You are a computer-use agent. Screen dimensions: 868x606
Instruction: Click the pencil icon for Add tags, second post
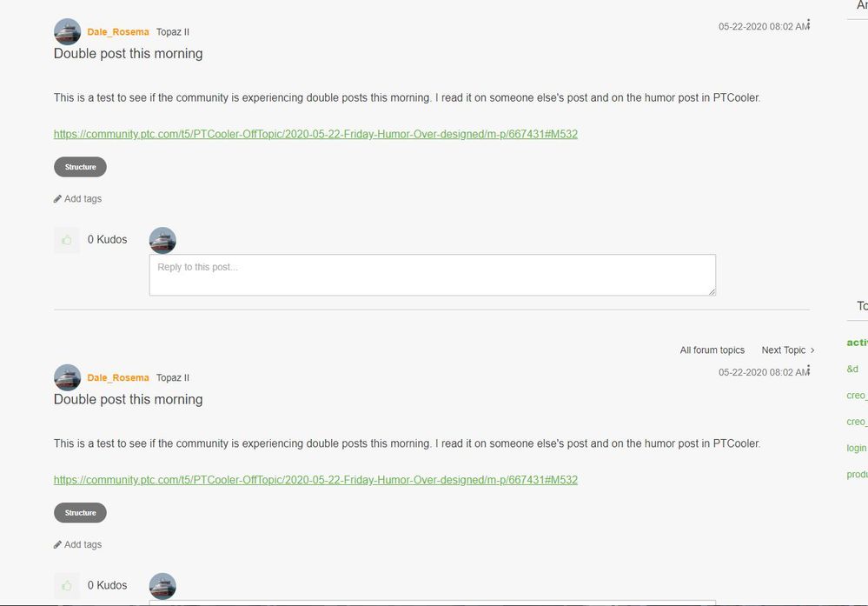coord(57,545)
